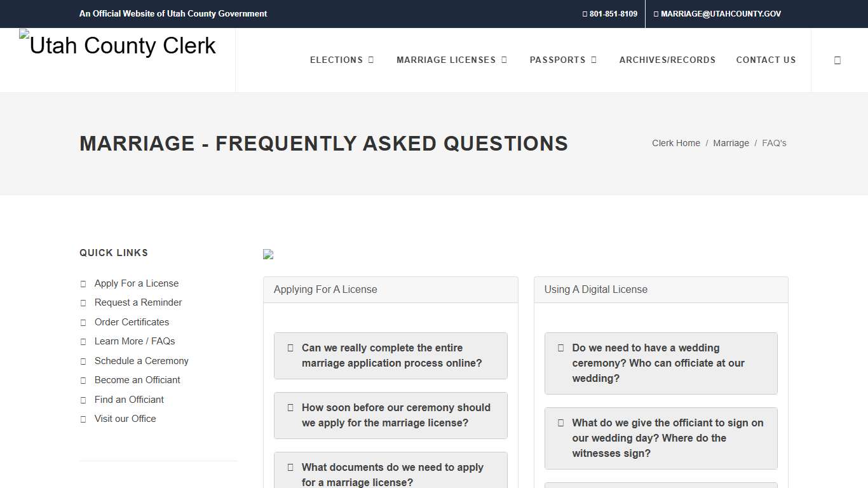The width and height of the screenshot is (868, 488).
Task: Expand the ELECTIONS dropdown menu
Action: point(341,60)
